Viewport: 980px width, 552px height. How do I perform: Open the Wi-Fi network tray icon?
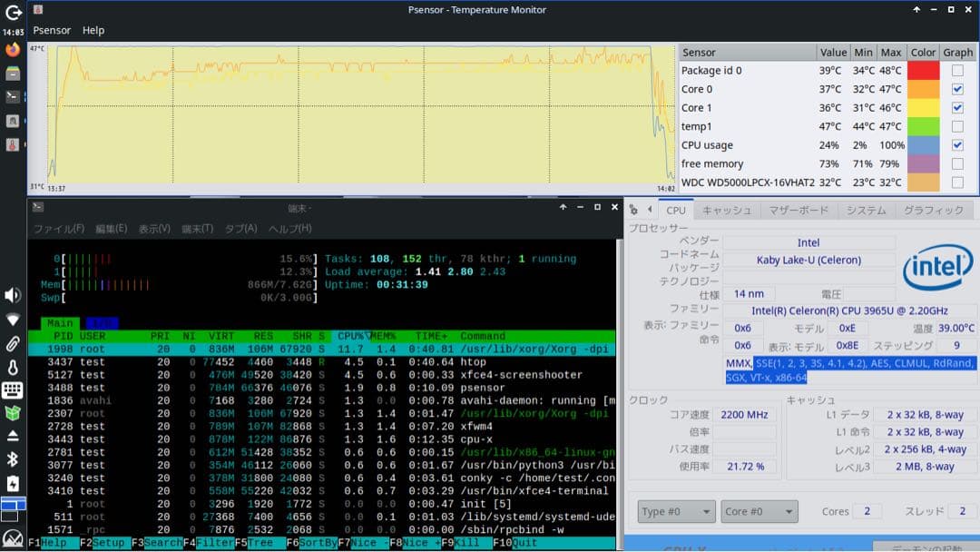coord(13,320)
